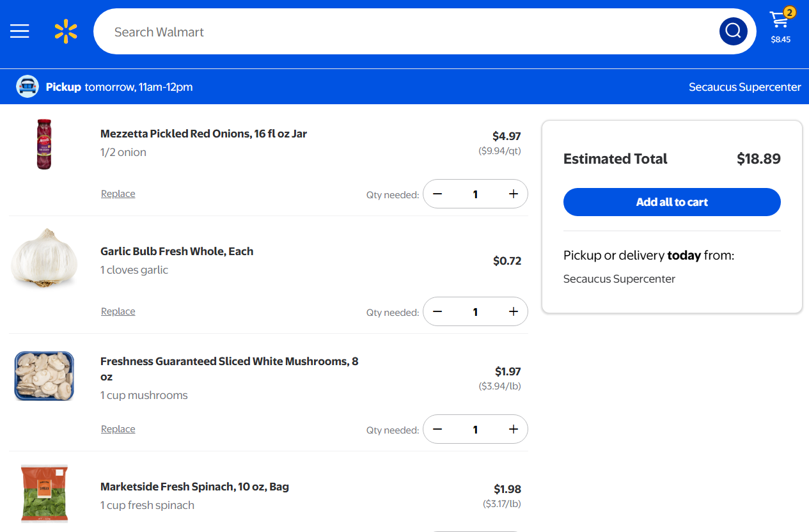
Task: Increase Garlic Bulb quantity with plus
Action: 513,312
